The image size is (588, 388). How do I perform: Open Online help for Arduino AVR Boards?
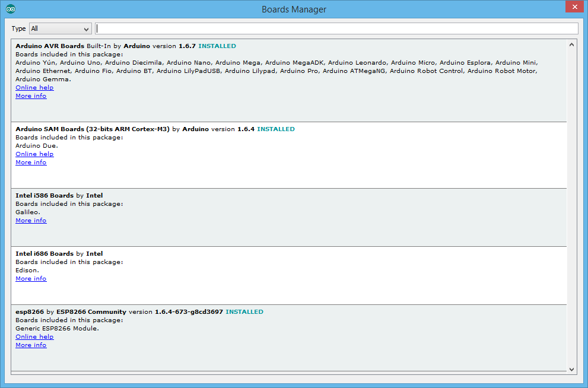[34, 87]
